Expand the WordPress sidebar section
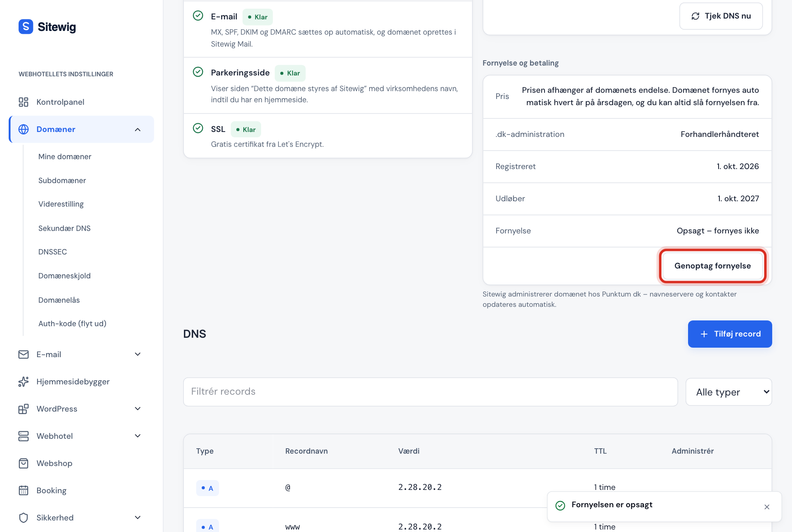Image resolution: width=792 pixels, height=532 pixels. pos(138,409)
